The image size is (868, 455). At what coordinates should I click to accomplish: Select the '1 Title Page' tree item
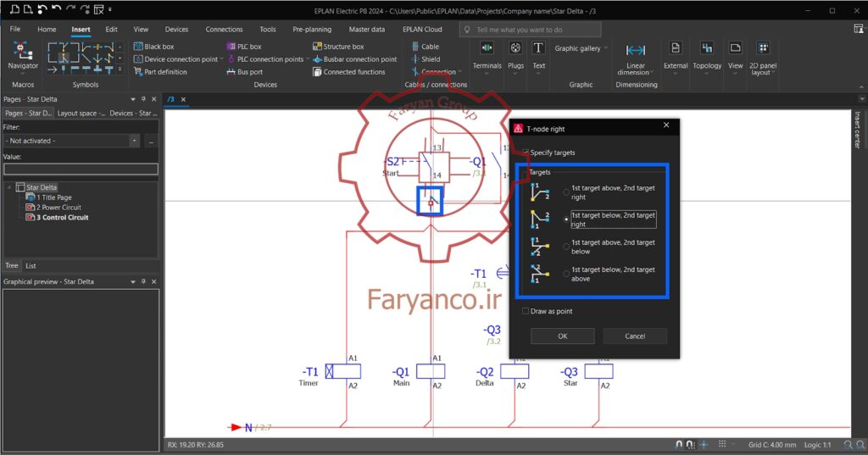pos(54,197)
